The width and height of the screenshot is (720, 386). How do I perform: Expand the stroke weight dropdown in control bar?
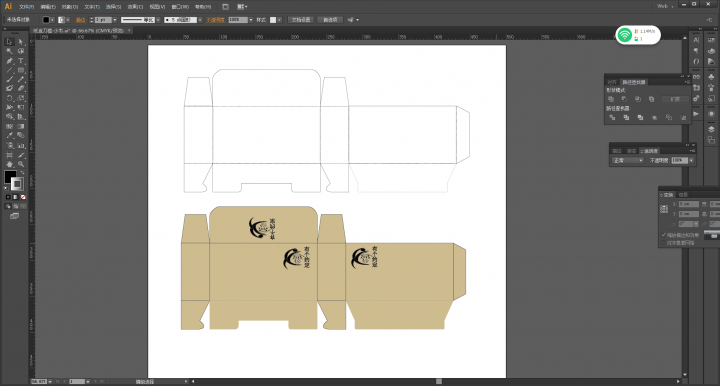point(115,20)
